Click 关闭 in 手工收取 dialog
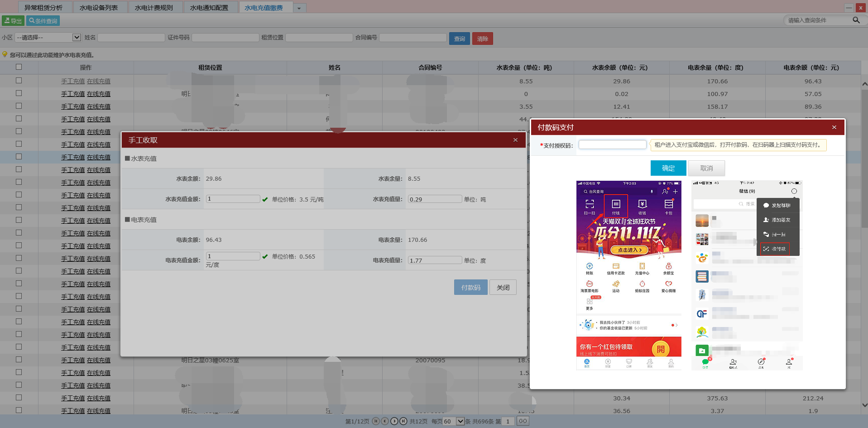This screenshot has width=868, height=428. (x=503, y=288)
